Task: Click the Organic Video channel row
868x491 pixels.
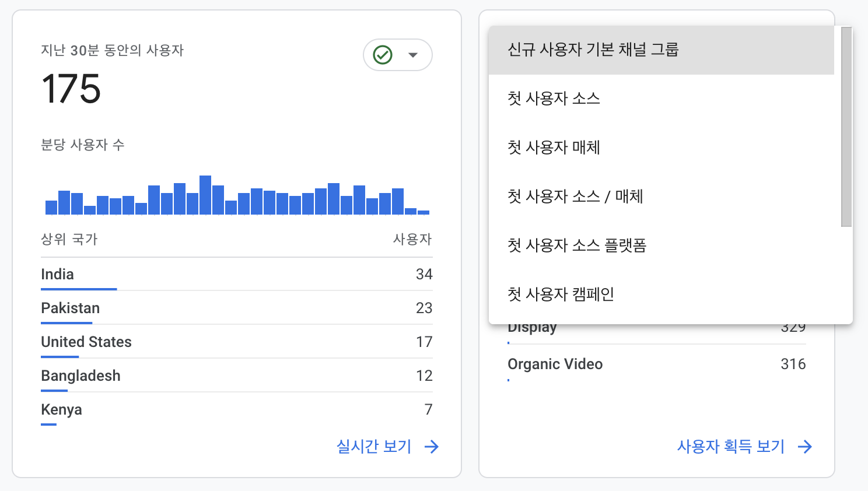Action: coord(555,364)
